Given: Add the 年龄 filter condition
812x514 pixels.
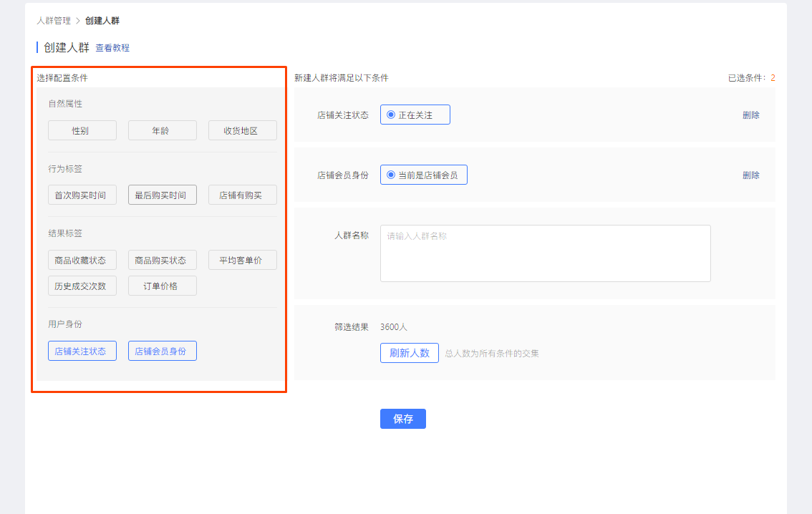Looking at the screenshot, I should (162, 130).
